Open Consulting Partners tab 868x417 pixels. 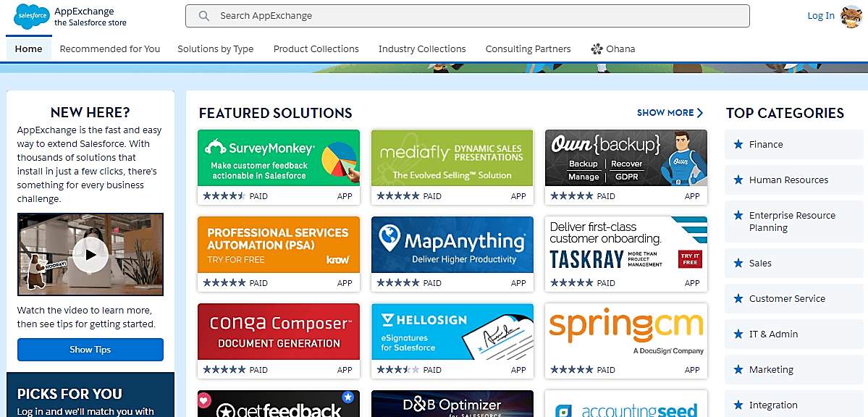[x=528, y=49]
